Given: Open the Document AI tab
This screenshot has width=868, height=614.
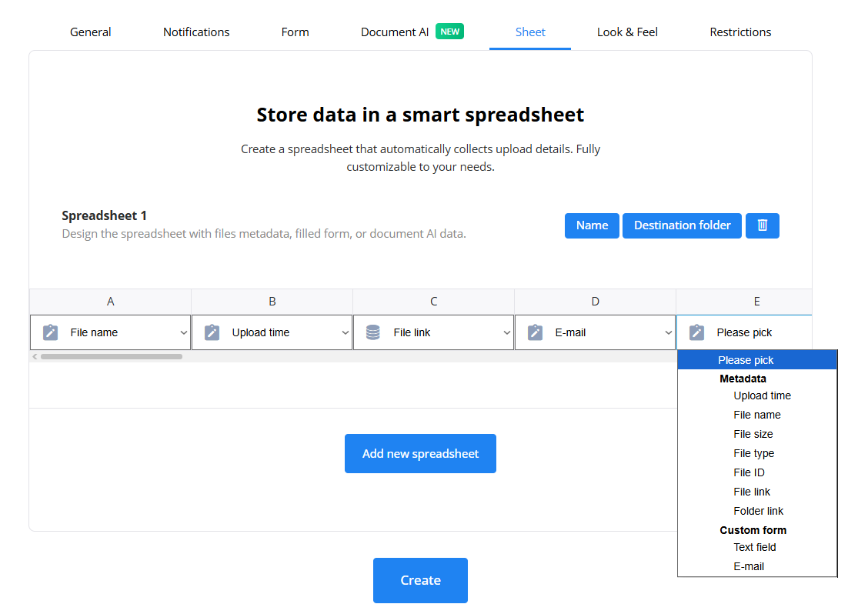Looking at the screenshot, I should coord(395,32).
